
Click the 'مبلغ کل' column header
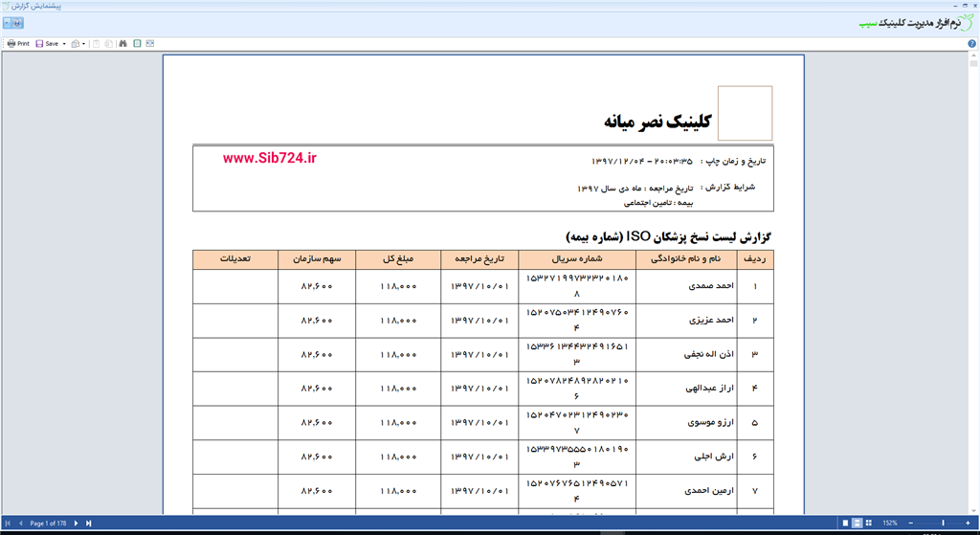(398, 259)
